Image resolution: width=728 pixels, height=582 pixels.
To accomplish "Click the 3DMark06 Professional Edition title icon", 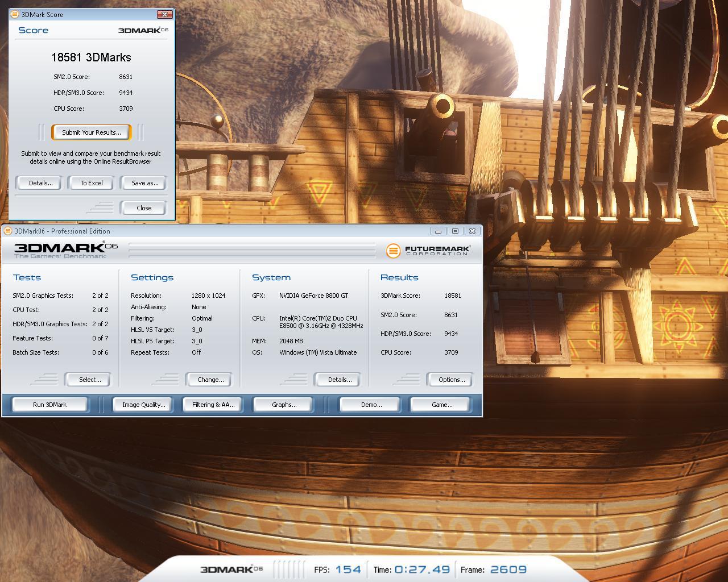I will [x=8, y=231].
